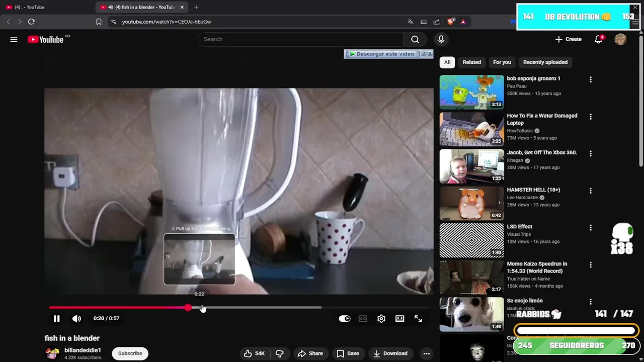Close the fish in a blender tab
The height and width of the screenshot is (362, 644).
tap(182, 7)
